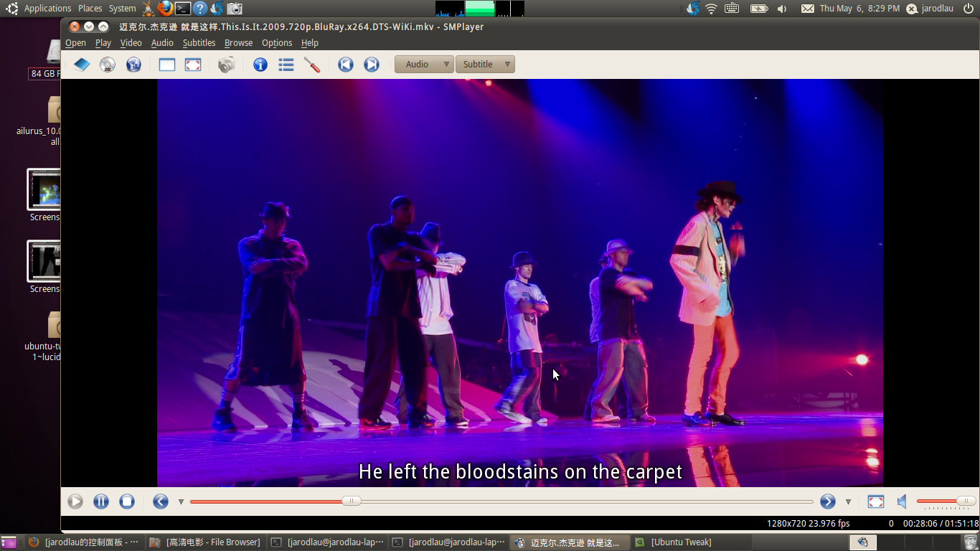This screenshot has width=980, height=551.
Task: Open the battery status indicator
Action: (759, 9)
